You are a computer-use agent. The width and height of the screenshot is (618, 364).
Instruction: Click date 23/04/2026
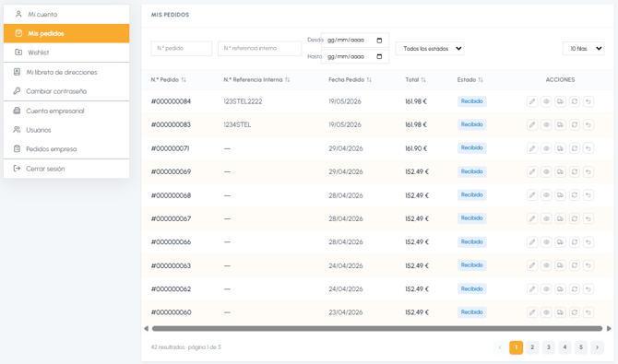(x=346, y=312)
